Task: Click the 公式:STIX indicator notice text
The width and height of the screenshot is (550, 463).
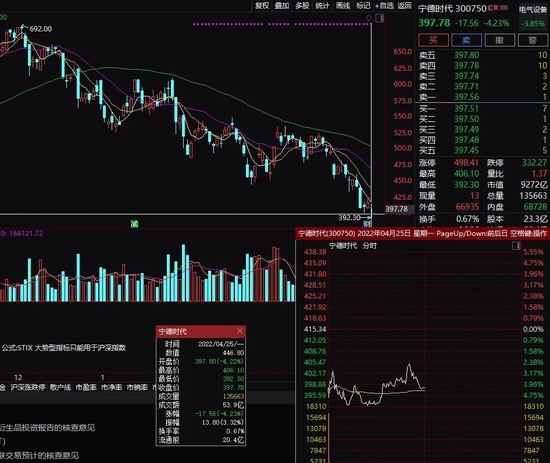Action: [x=64, y=348]
